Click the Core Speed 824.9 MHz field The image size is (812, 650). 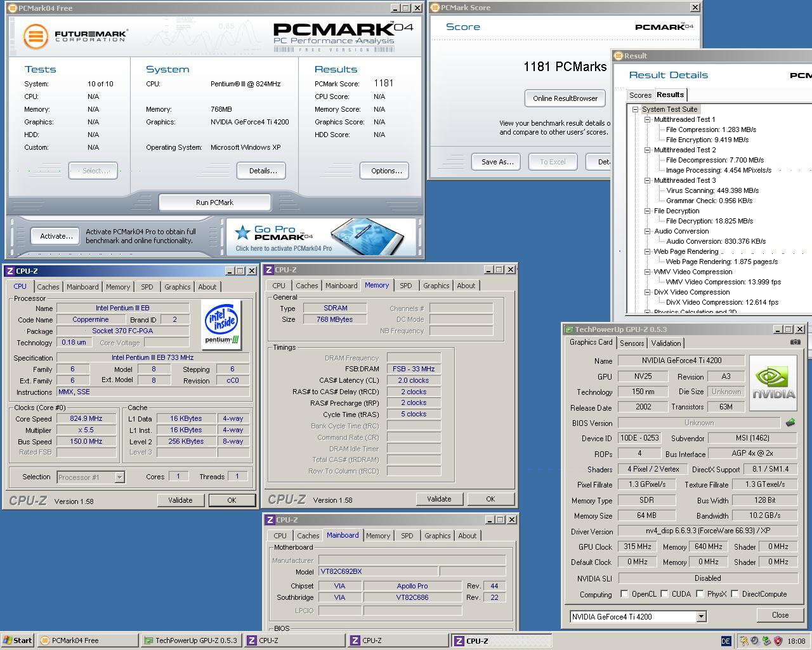tap(86, 418)
